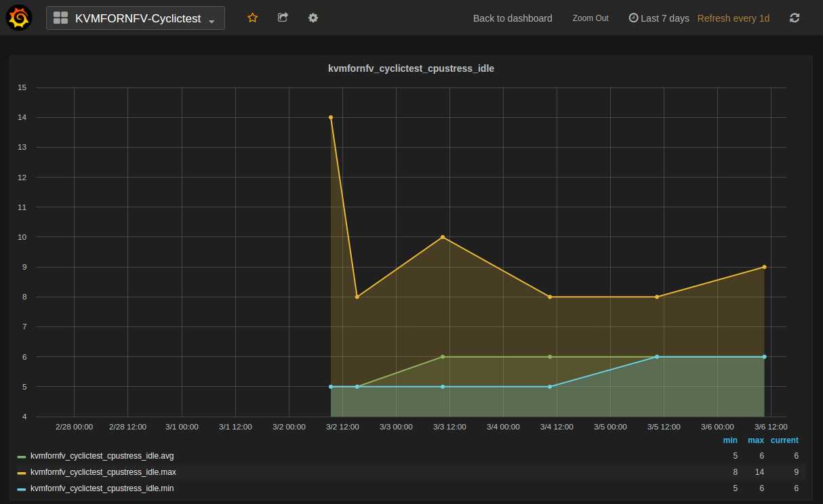Click the refresh dashboard icon
The height and width of the screenshot is (504, 823).
click(795, 18)
